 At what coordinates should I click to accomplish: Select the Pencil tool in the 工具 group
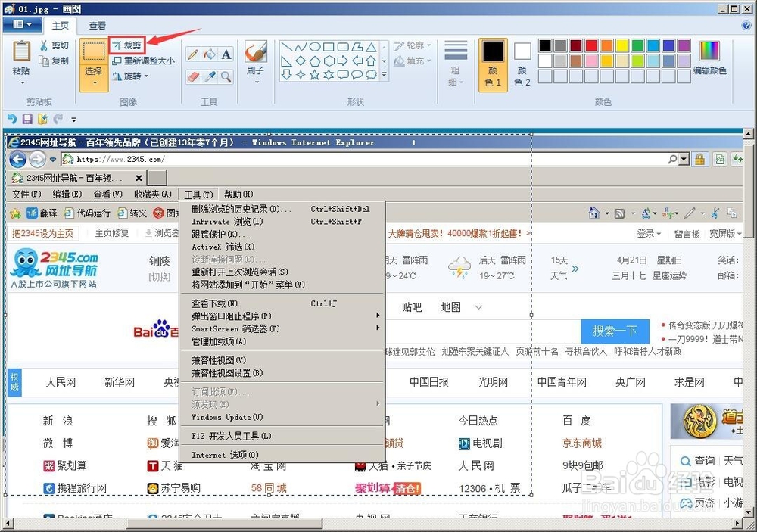(193, 54)
